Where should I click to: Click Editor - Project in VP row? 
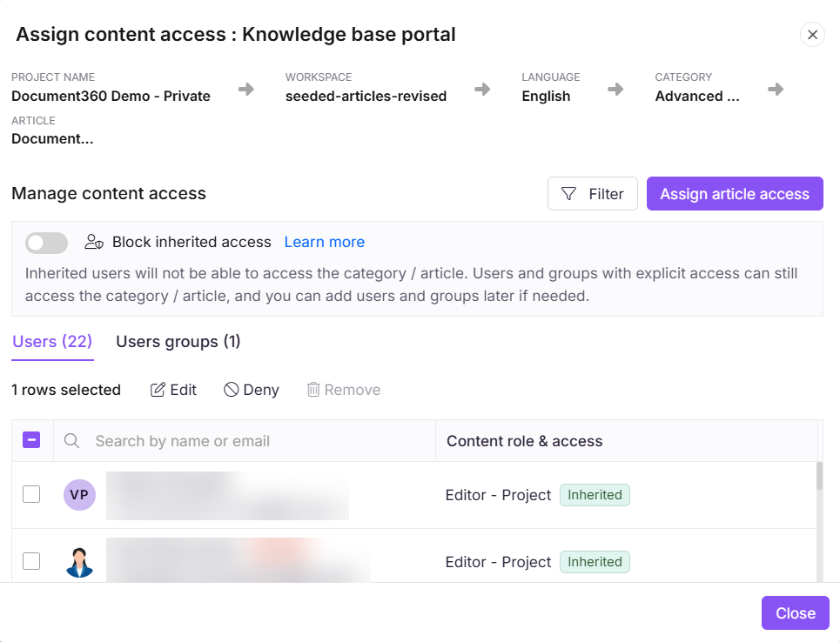click(498, 495)
